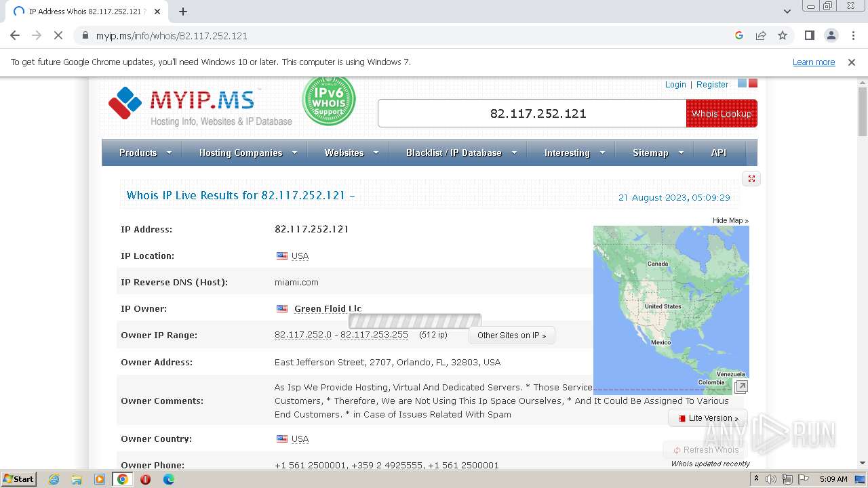Click the Chrome taskbar icon
The width and height of the screenshot is (868, 488).
(123, 479)
